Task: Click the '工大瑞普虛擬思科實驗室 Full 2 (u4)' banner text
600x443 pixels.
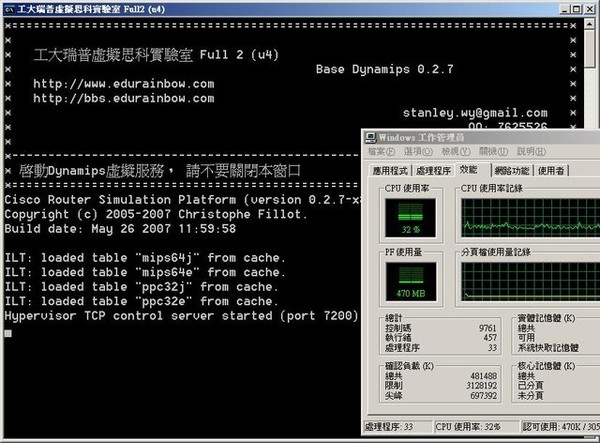Action: [156, 55]
